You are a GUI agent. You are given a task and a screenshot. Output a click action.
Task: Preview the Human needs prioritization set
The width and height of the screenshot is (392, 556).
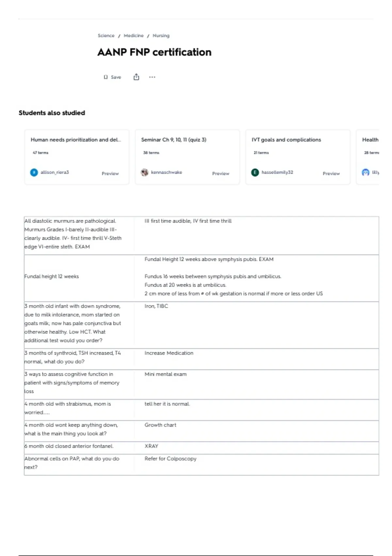coord(110,173)
